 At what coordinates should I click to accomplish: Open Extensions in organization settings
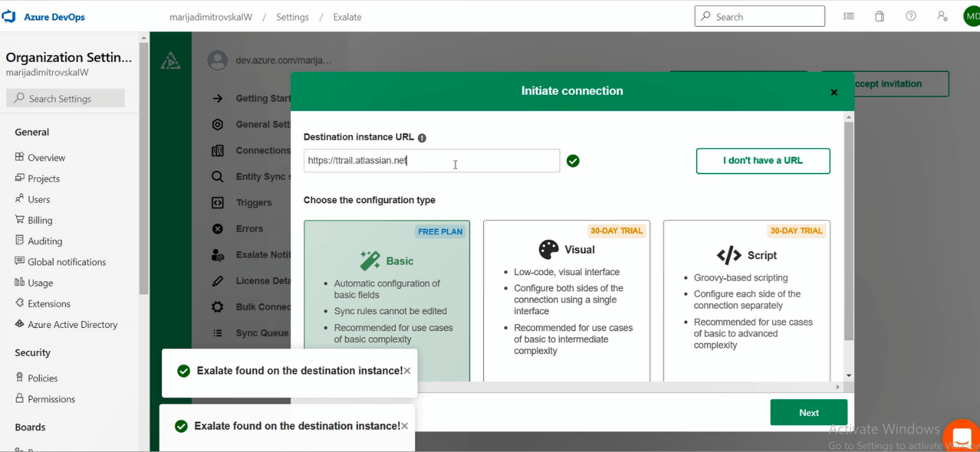49,303
